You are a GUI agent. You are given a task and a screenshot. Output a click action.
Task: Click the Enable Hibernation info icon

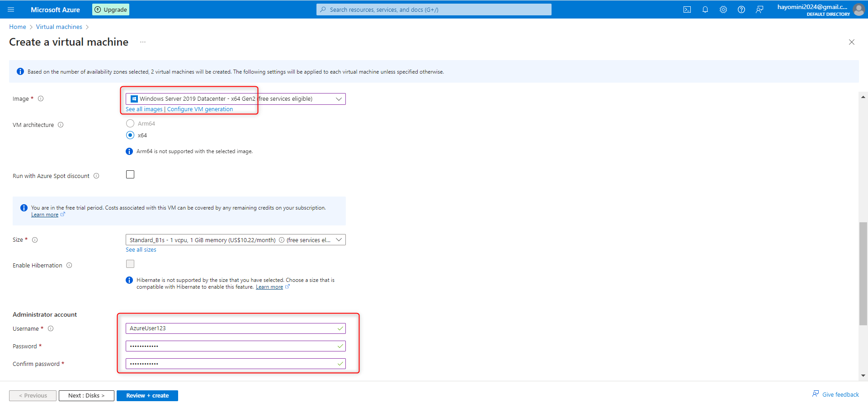(x=69, y=265)
